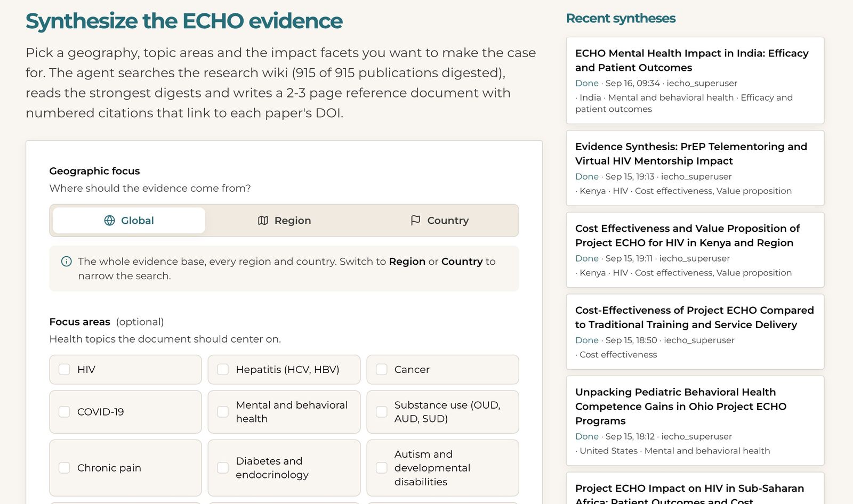Switch to the Country geographic tab

(x=439, y=221)
